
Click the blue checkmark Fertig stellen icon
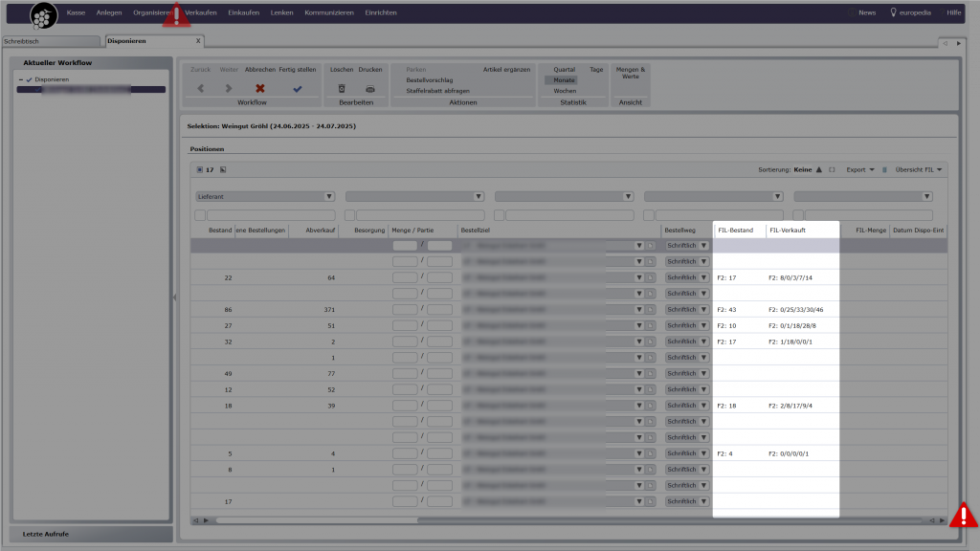(297, 88)
